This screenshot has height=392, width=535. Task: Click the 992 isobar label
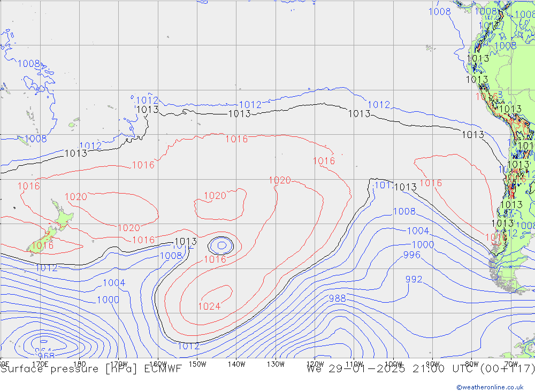click(414, 279)
